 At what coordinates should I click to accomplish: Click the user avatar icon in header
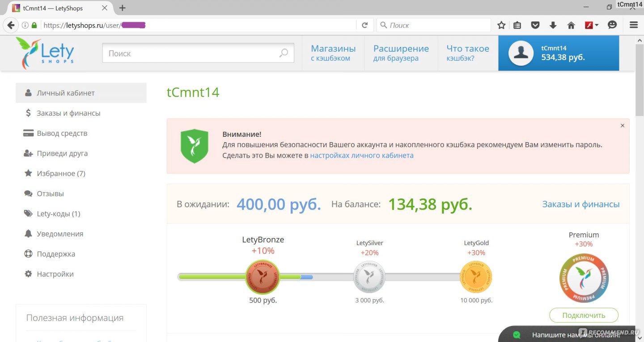point(521,53)
